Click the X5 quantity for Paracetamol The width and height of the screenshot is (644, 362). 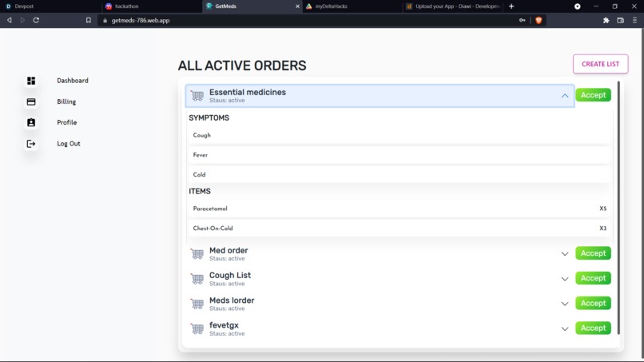tap(602, 209)
